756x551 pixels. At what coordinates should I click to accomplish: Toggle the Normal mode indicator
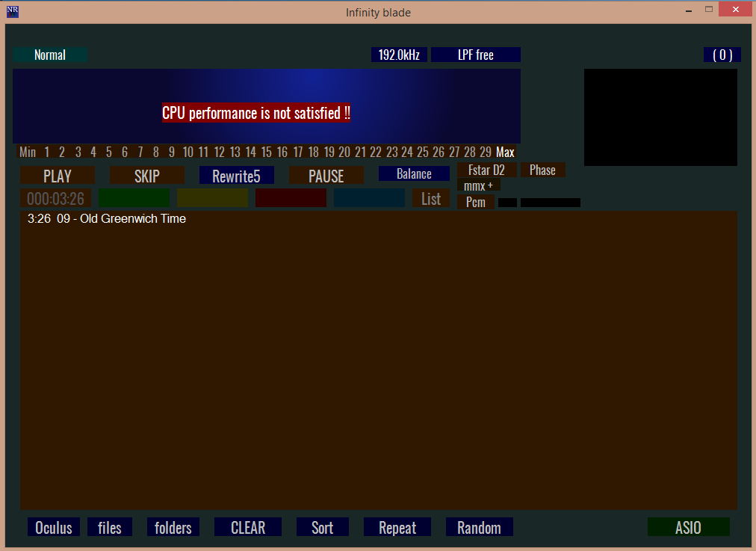pos(50,55)
